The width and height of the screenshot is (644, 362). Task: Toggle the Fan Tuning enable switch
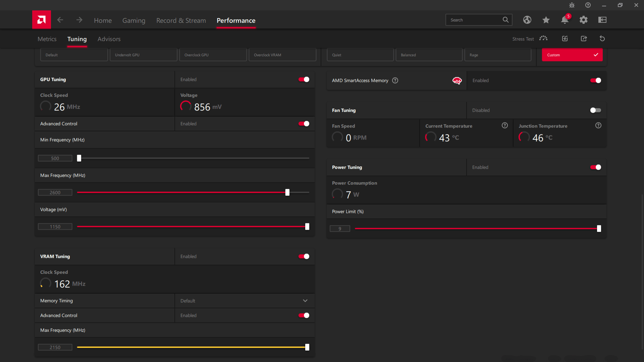pos(595,110)
